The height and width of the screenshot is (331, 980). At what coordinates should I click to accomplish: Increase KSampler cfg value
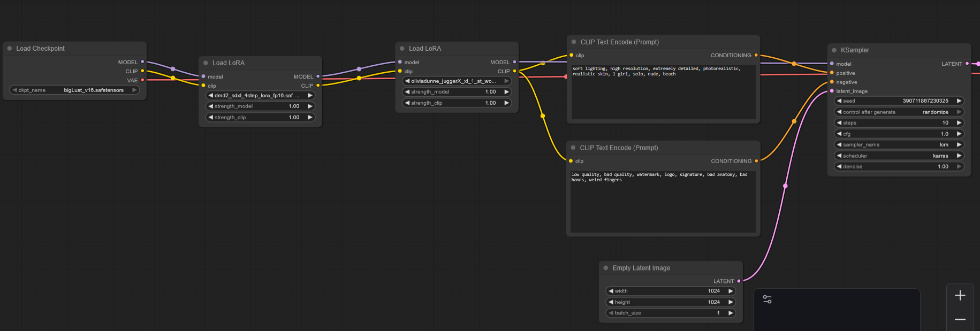tap(959, 134)
